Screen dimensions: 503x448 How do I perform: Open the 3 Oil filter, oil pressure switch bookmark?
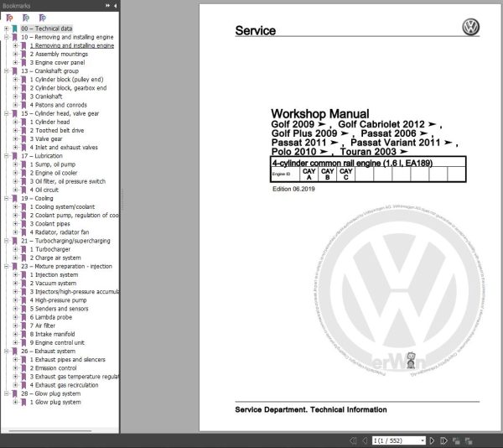[68, 182]
